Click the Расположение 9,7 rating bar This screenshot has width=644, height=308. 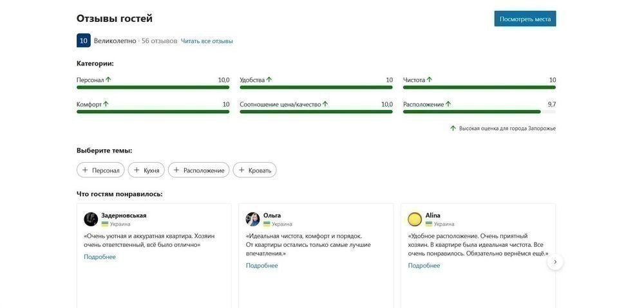click(x=479, y=112)
